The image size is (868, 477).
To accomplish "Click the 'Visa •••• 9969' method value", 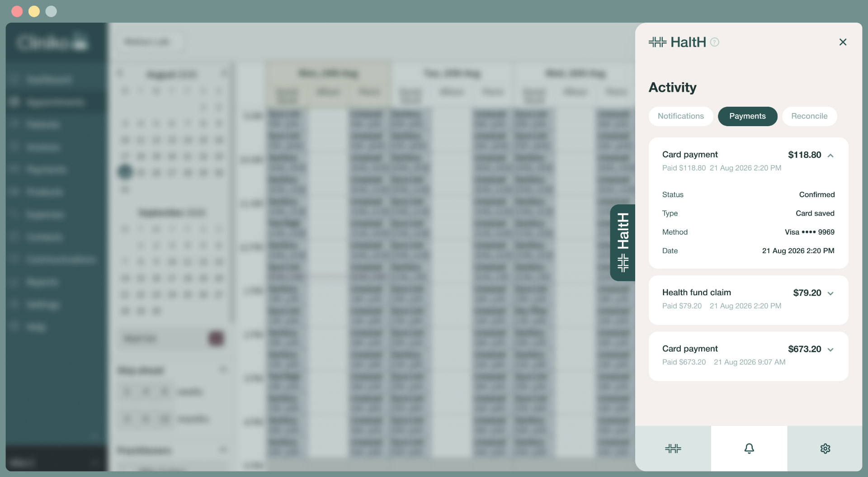I will pos(810,232).
